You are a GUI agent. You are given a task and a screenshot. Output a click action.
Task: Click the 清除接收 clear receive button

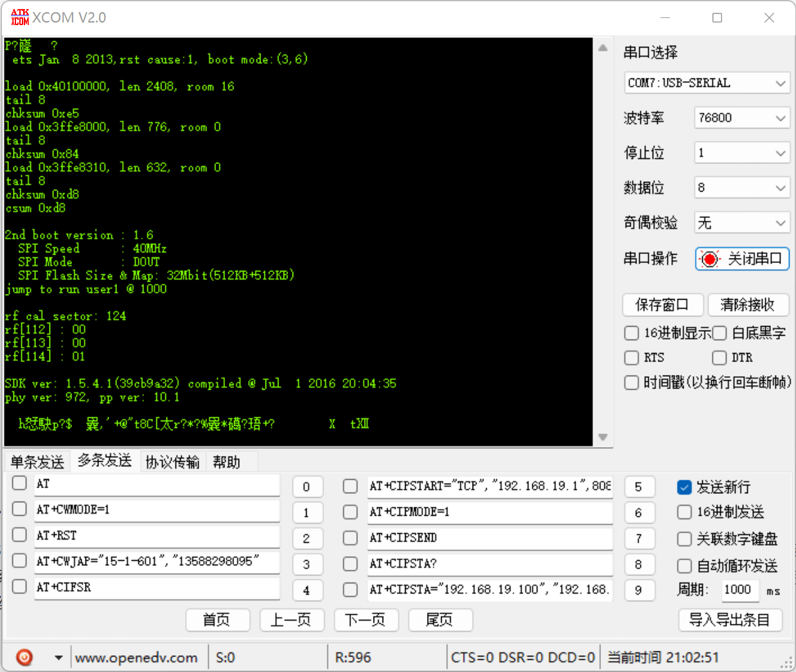coord(749,305)
